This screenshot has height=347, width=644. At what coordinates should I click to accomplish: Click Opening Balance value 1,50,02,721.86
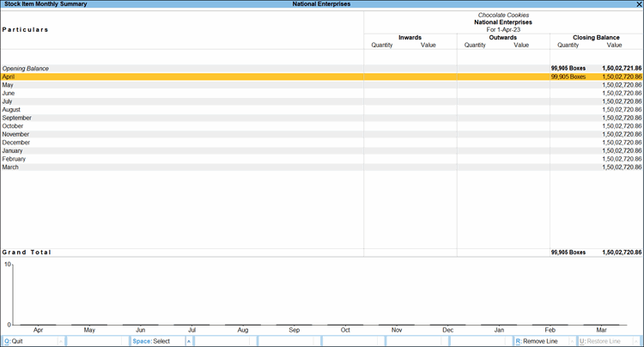point(622,68)
